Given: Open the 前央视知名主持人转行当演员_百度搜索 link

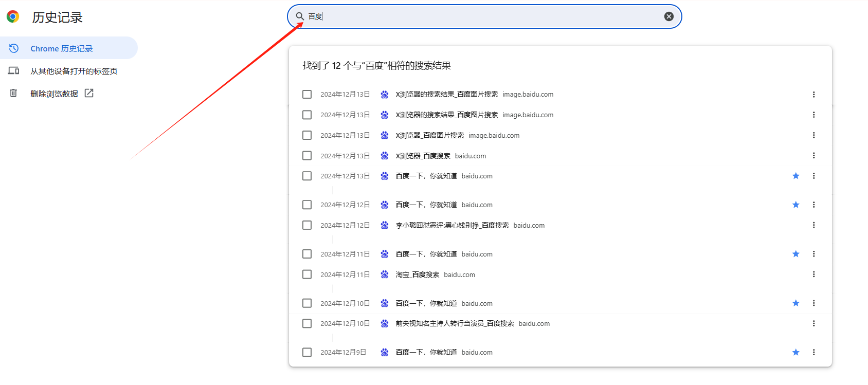Looking at the screenshot, I should [x=455, y=323].
